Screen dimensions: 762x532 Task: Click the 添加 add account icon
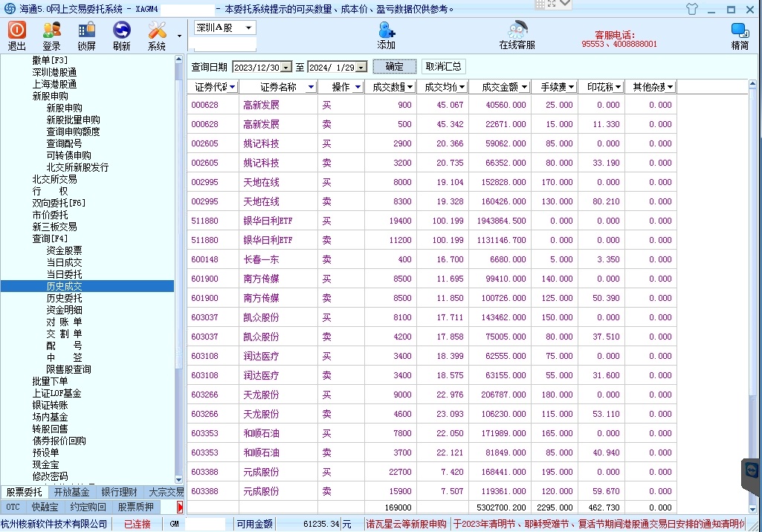[387, 36]
